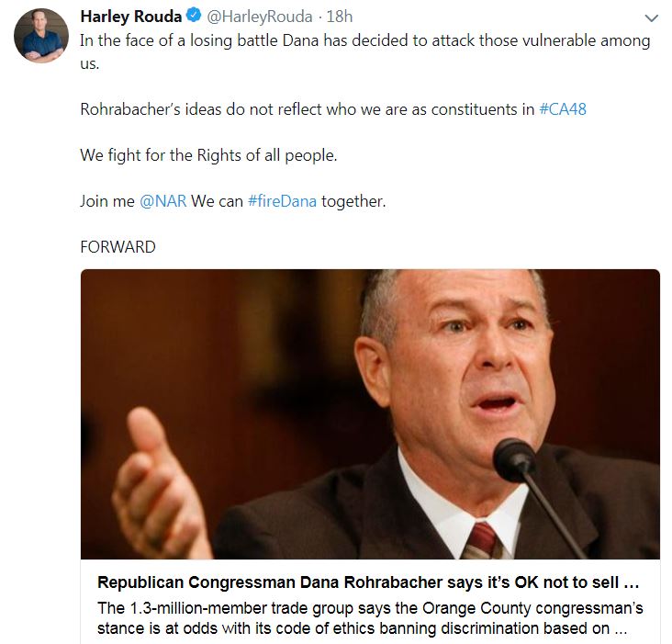
Task: Follow the #CA48 hashtag
Action: point(563,109)
